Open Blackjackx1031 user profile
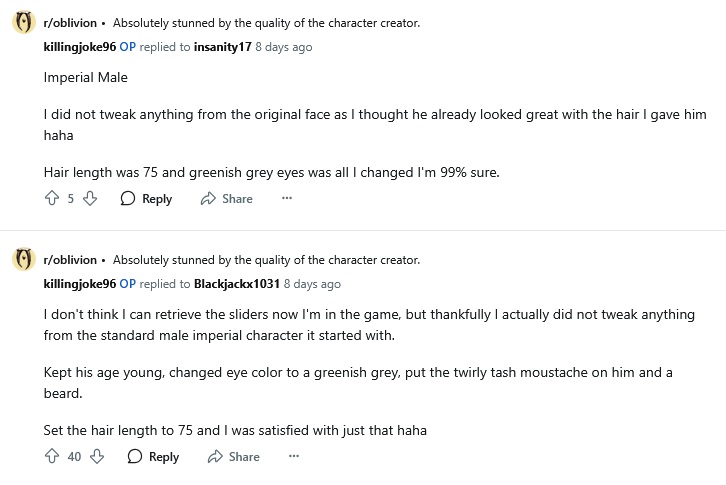Viewport: 726px width, 485px height. (x=237, y=284)
